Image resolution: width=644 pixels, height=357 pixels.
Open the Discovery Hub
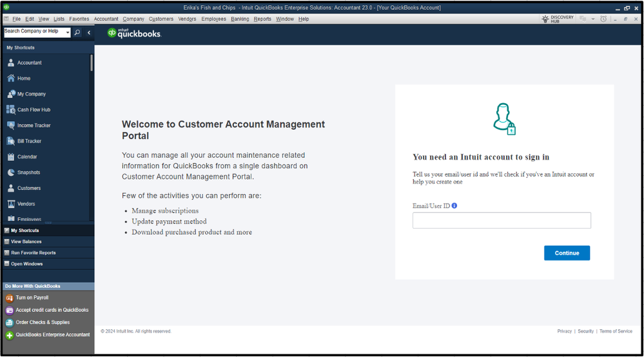558,19
